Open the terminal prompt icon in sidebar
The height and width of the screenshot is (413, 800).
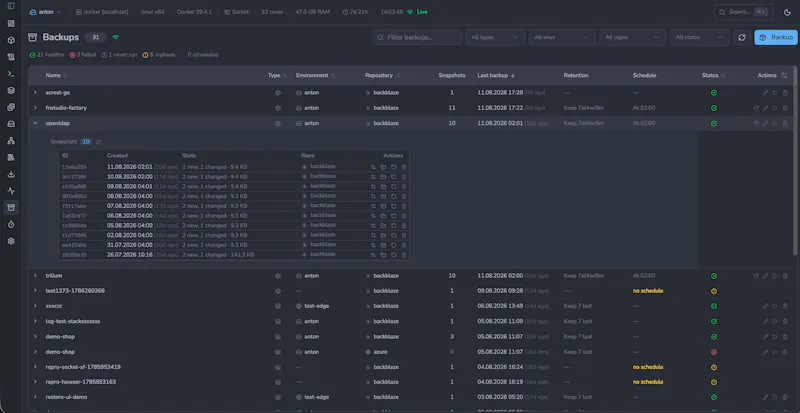point(11,74)
